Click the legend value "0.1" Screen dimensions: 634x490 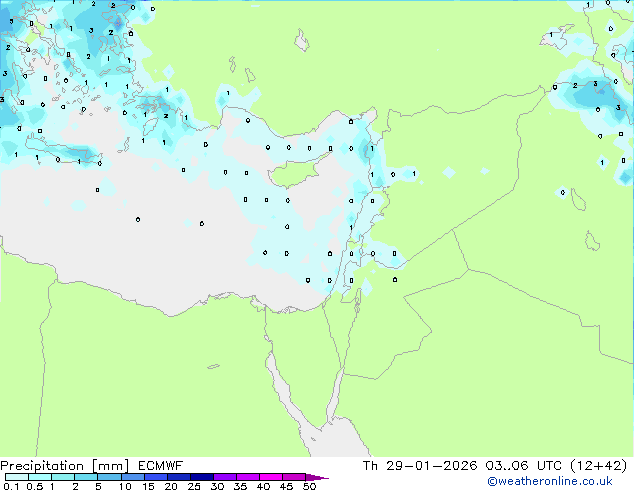pyautogui.click(x=11, y=486)
